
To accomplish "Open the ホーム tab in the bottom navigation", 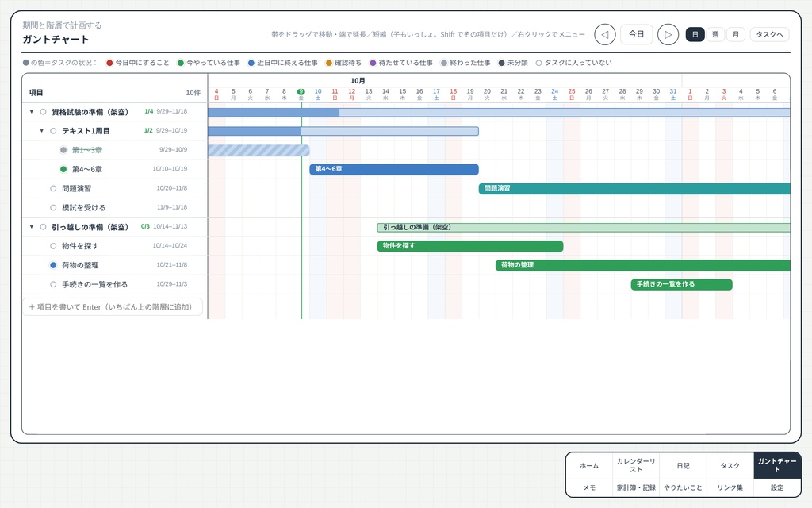I will pyautogui.click(x=589, y=466).
